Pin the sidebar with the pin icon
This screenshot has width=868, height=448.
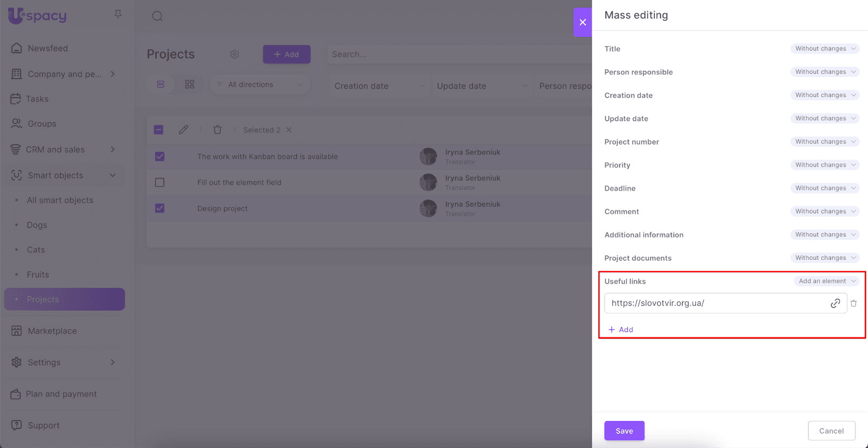(118, 15)
